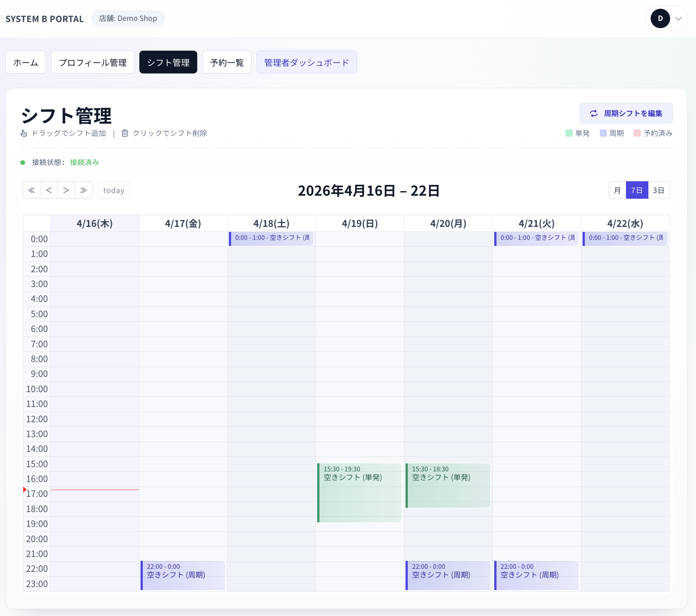Switch calendar to 月 view
This screenshot has width=696, height=616.
pos(617,190)
